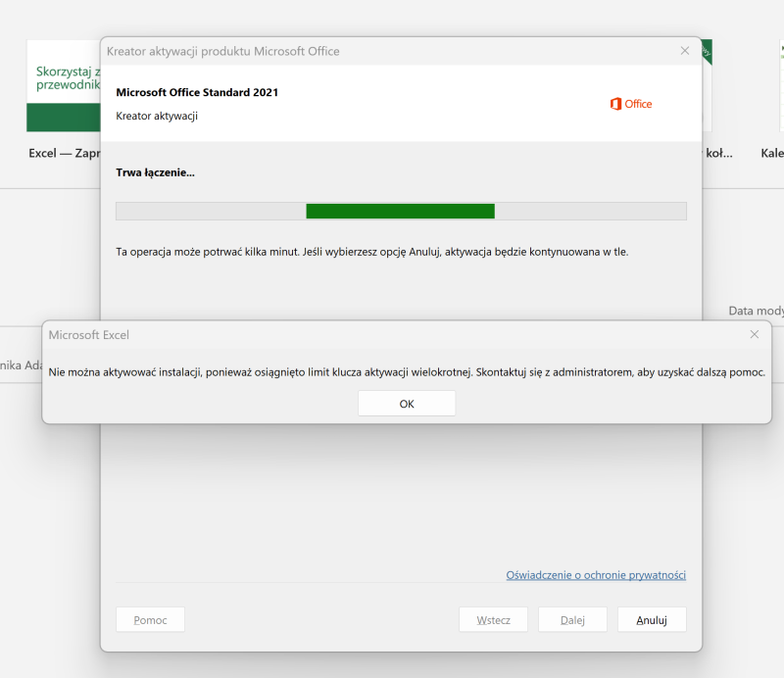
Task: Click the activation limit error message text
Action: [406, 372]
